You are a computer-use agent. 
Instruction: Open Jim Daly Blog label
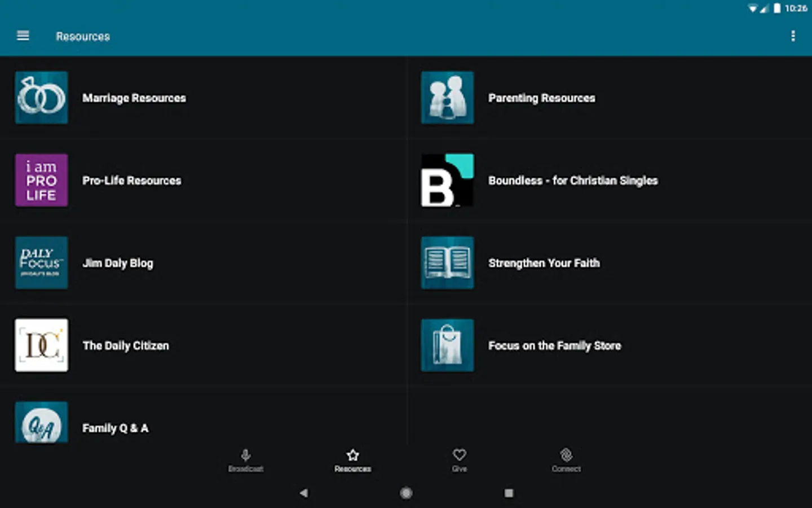(x=118, y=263)
